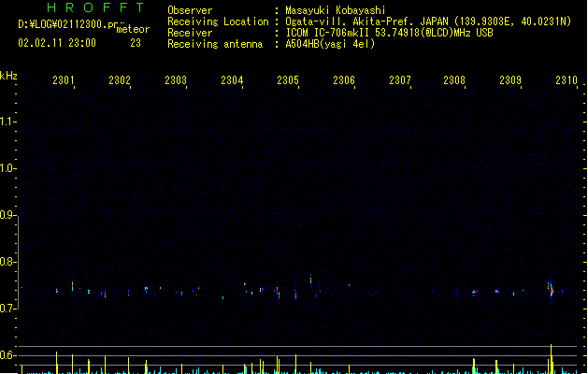
Task: Click the 2302 time marker
Action: pyautogui.click(x=120, y=80)
